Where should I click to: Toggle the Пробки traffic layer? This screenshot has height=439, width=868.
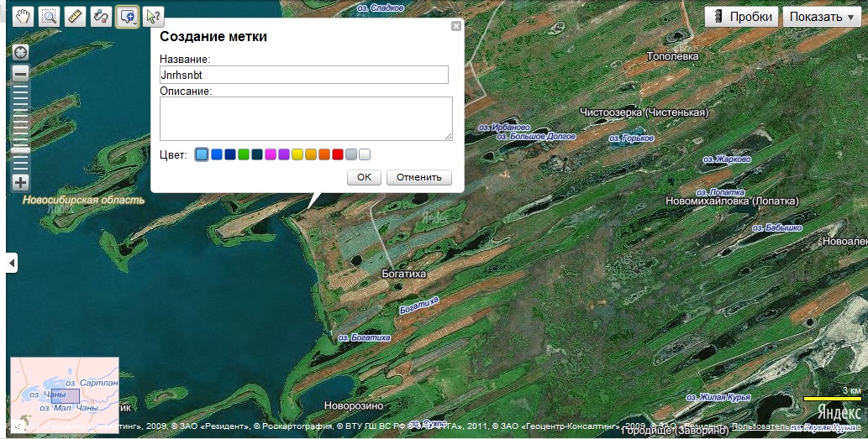click(x=741, y=17)
